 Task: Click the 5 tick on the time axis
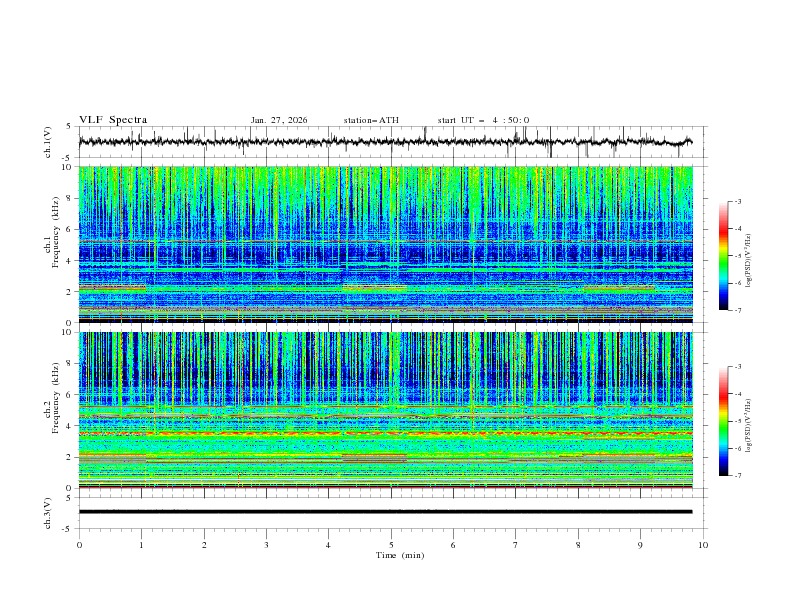tap(391, 544)
